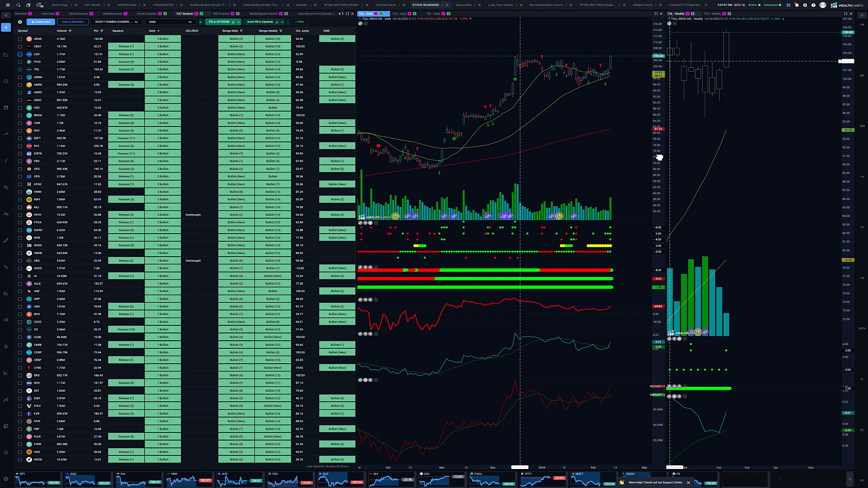This screenshot has width=868, height=488.
Task: Maximize the TOL Weekly chart panel
Action: 845,14
